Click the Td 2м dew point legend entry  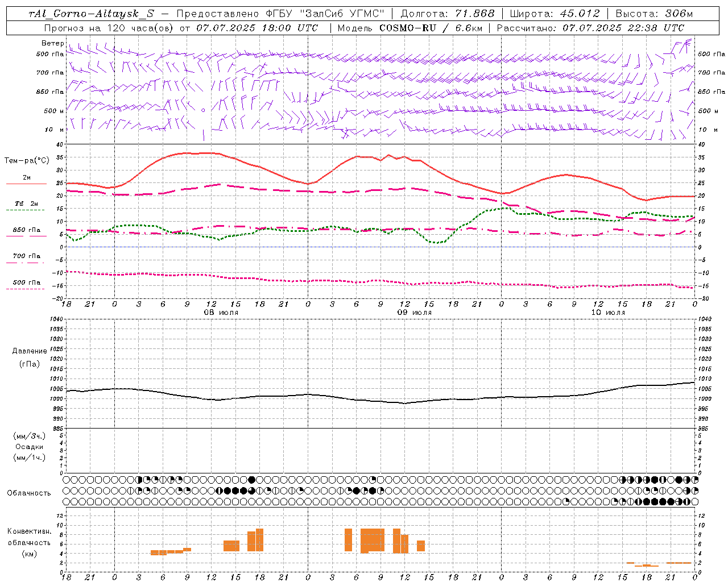coord(27,203)
